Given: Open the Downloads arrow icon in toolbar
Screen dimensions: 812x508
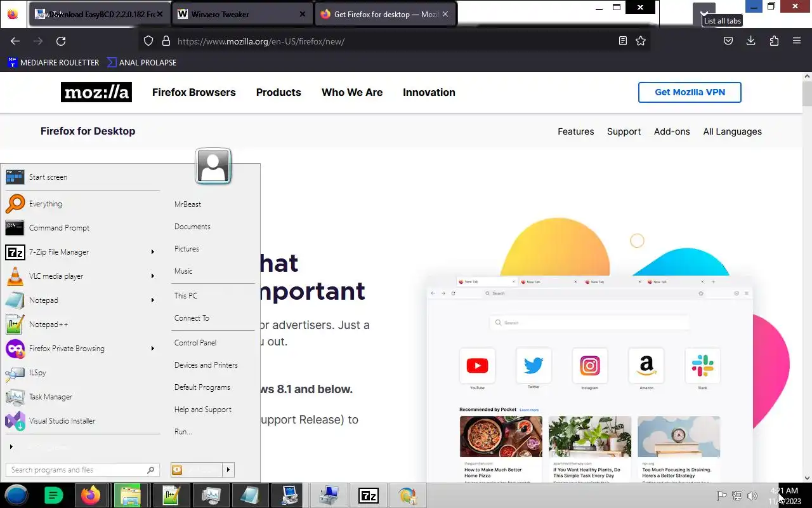Looking at the screenshot, I should 750,41.
